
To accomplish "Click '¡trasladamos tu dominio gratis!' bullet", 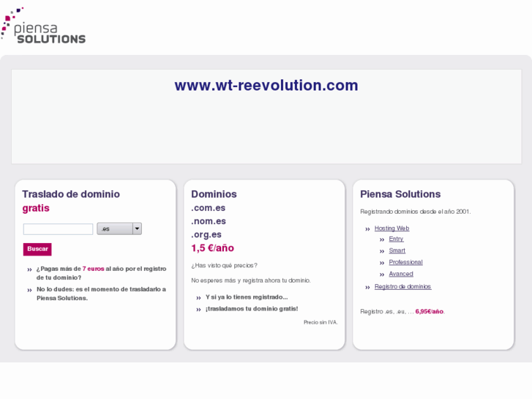I will point(252,308).
